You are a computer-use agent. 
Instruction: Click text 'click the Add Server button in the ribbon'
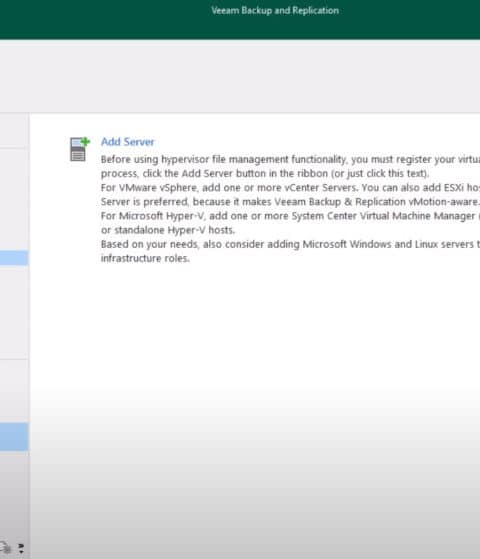point(235,174)
